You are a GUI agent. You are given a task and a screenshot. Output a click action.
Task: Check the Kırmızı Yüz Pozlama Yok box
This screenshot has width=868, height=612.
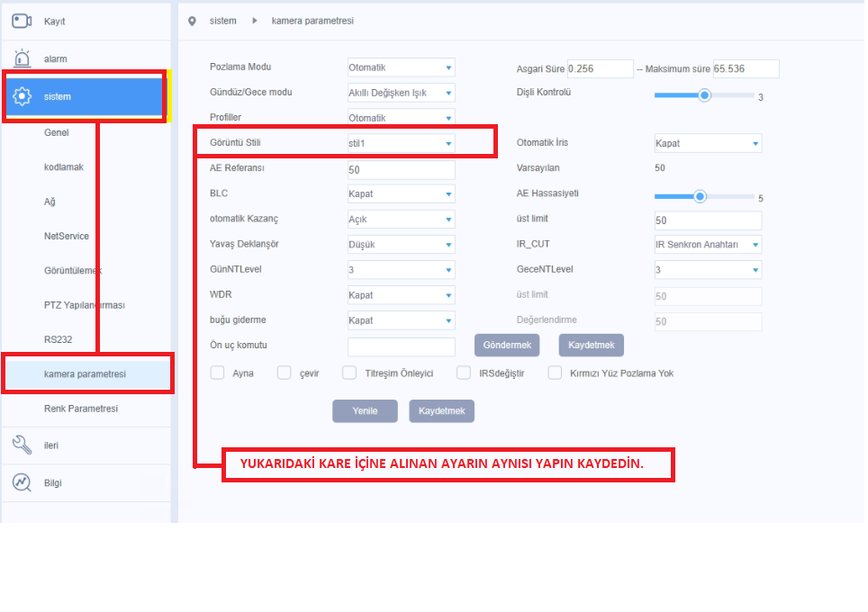555,373
